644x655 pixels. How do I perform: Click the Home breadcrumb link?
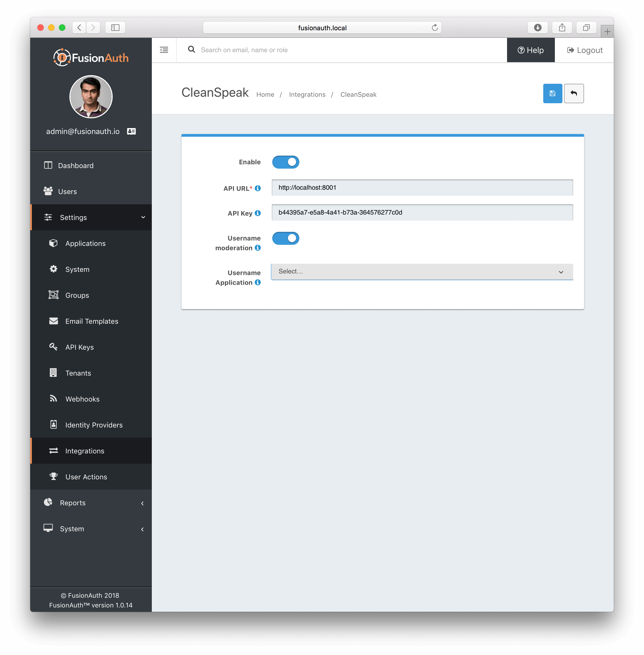point(265,94)
